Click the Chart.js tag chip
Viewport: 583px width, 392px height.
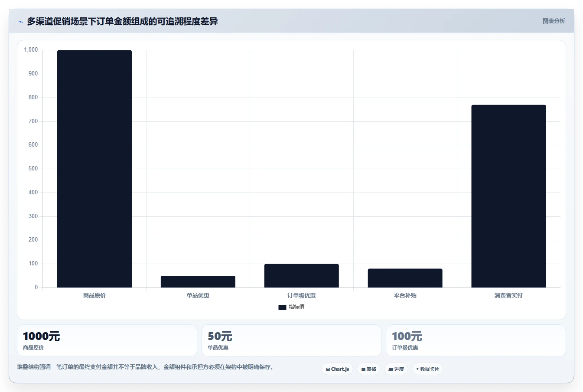(337, 369)
